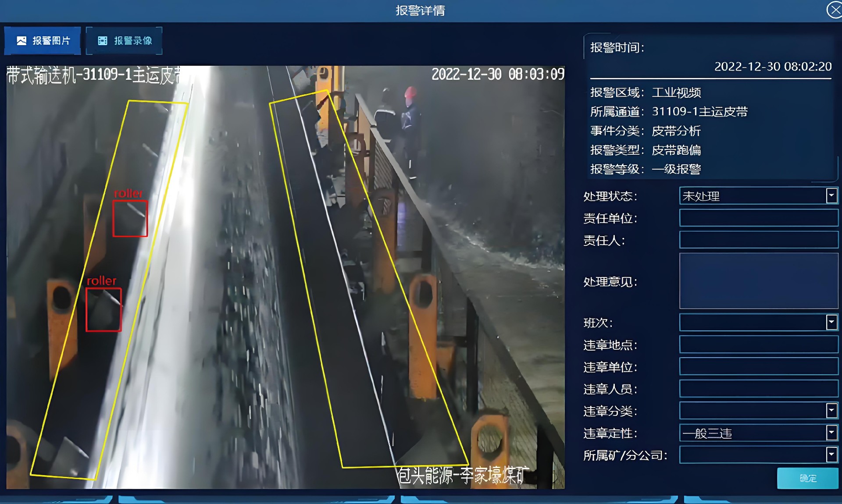Click the 违章单位 input field
Viewport: 842px width, 504px height.
tap(758, 367)
